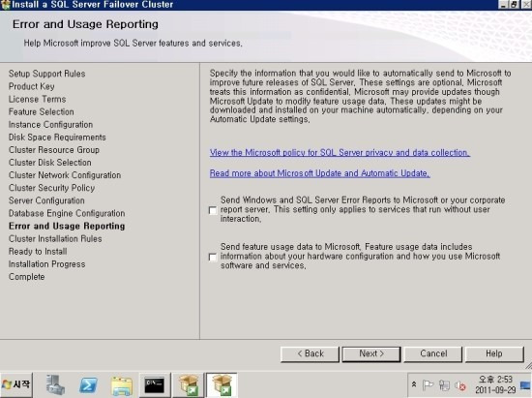Open Help for this setup page

point(494,354)
